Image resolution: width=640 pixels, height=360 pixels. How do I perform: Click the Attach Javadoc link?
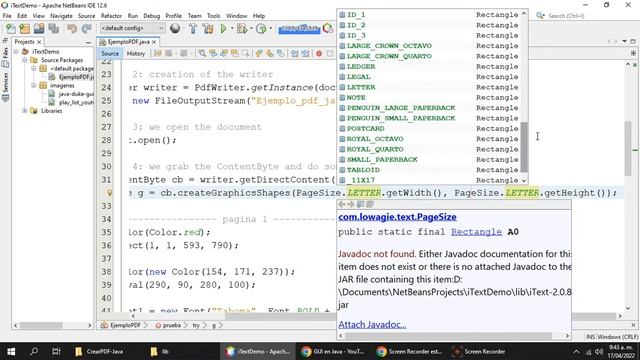click(x=372, y=324)
